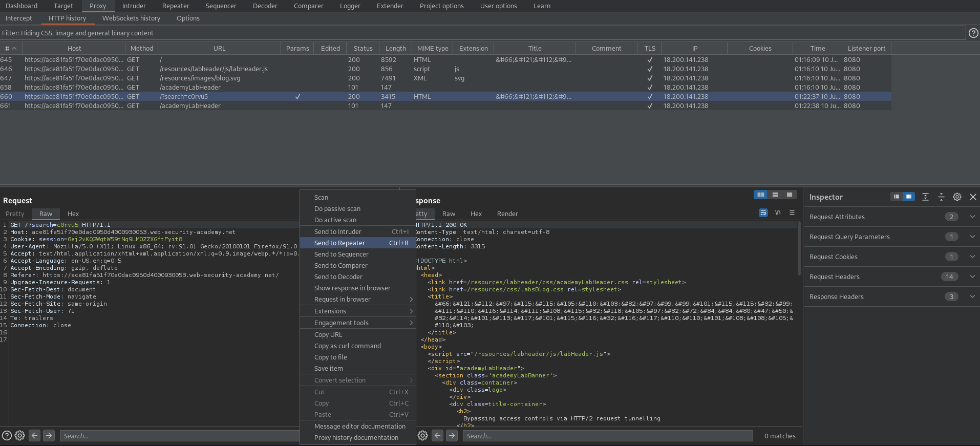The image size is (980, 446).
Task: Click inside the response search field
Action: point(608,436)
